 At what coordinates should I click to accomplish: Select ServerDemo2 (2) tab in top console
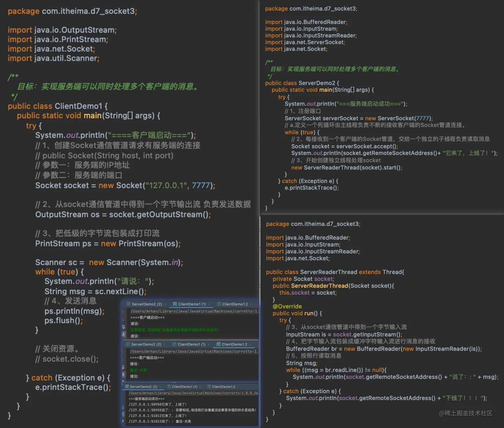click(147, 304)
